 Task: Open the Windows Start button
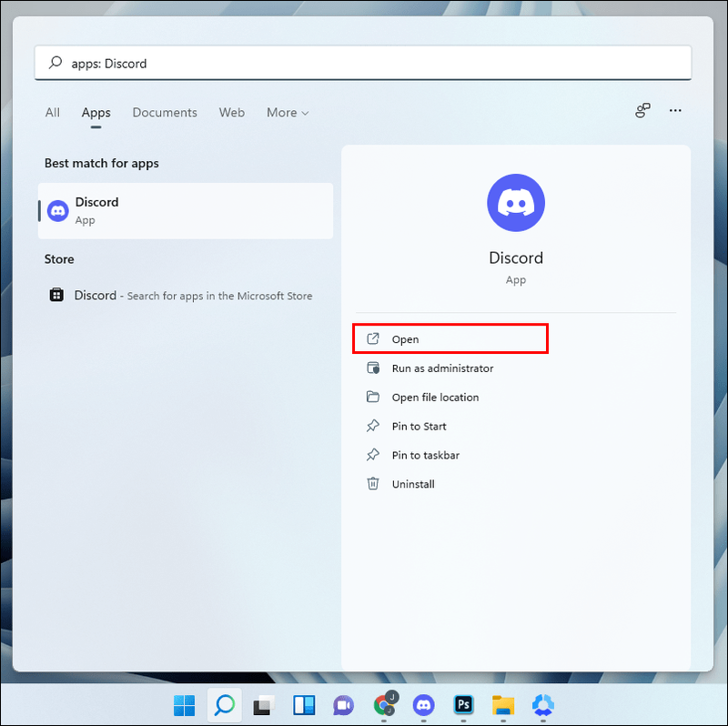pyautogui.click(x=185, y=705)
